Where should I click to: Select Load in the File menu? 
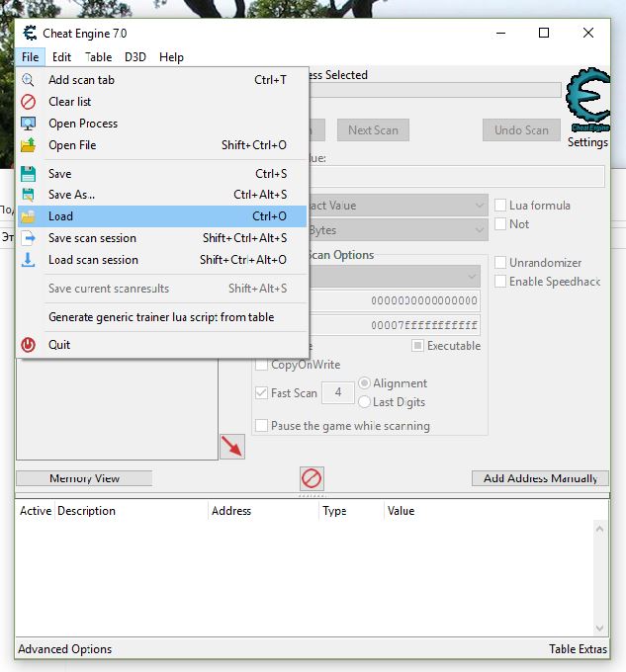162,216
